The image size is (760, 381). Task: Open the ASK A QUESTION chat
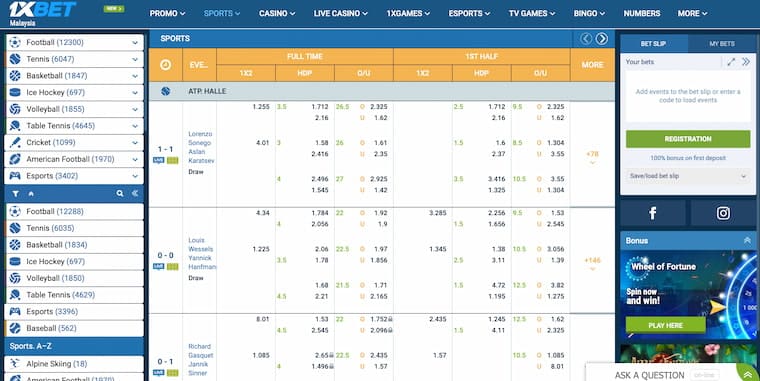tap(649, 375)
